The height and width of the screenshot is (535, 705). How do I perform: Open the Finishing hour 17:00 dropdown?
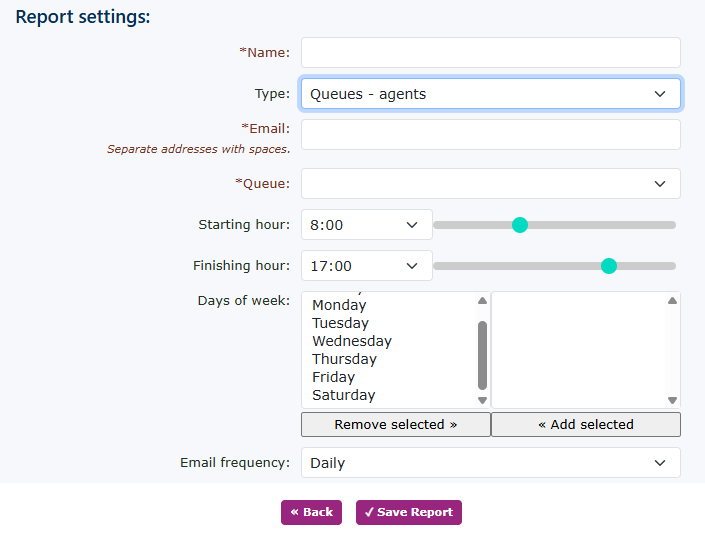(366, 266)
